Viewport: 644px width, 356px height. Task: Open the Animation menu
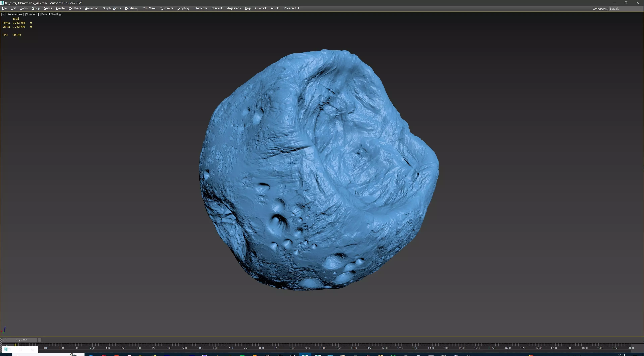click(x=92, y=8)
